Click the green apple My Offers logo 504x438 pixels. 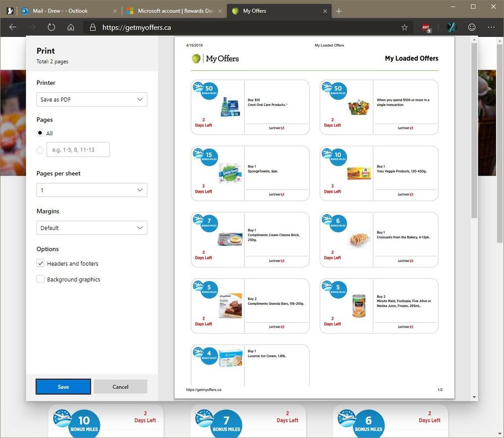[x=196, y=59]
